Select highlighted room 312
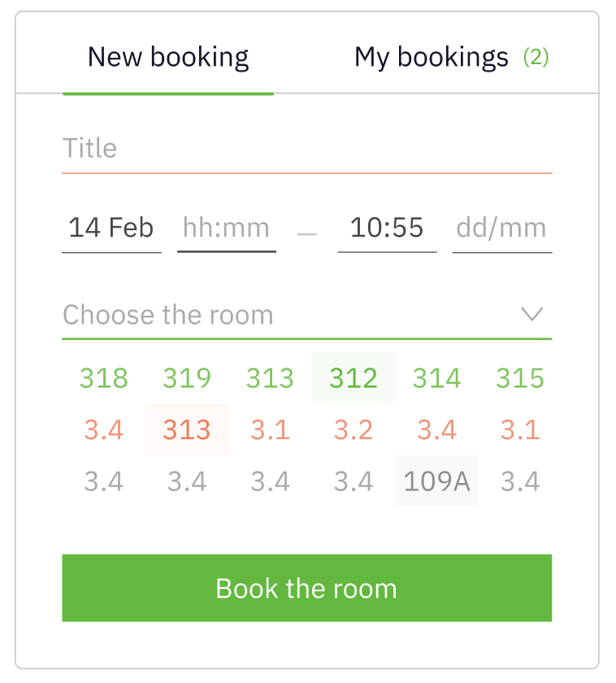The width and height of the screenshot is (616, 683). point(354,378)
